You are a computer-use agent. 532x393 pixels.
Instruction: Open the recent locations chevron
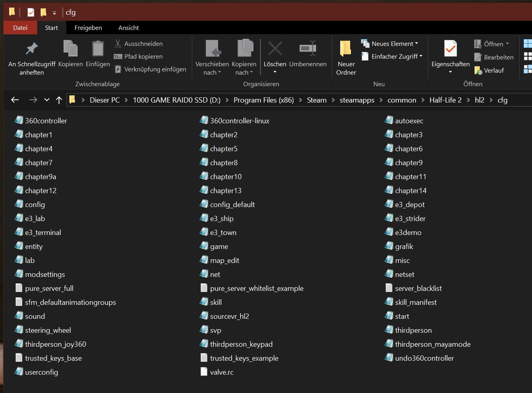click(47, 100)
